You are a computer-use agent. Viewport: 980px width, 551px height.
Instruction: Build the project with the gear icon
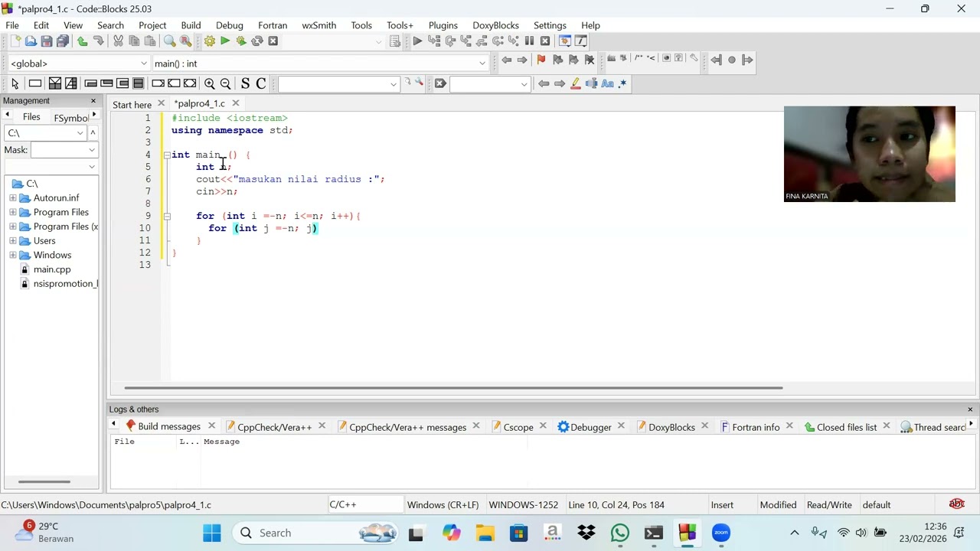[x=209, y=41]
